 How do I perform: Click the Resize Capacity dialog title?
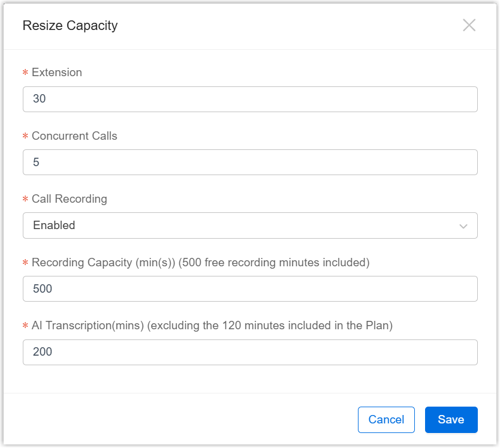[70, 25]
